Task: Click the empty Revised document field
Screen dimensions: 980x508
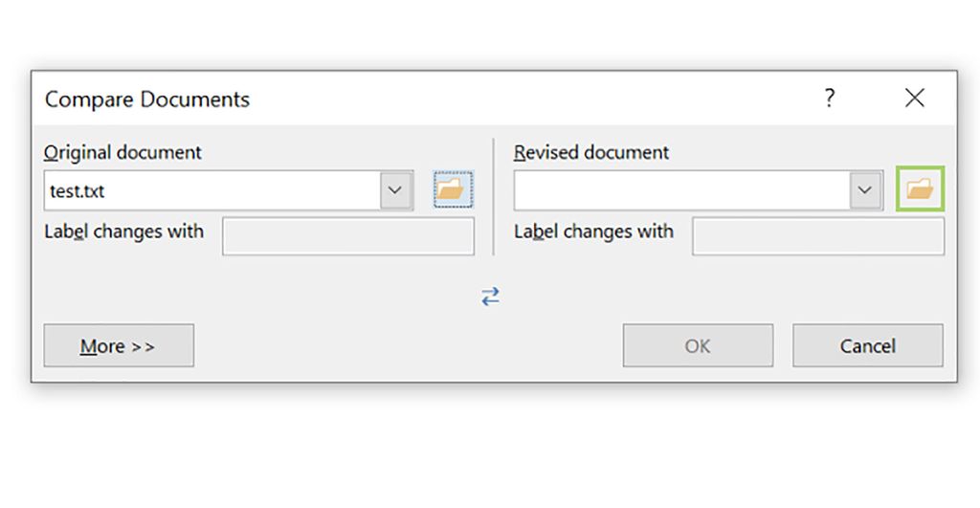Action: tap(680, 190)
